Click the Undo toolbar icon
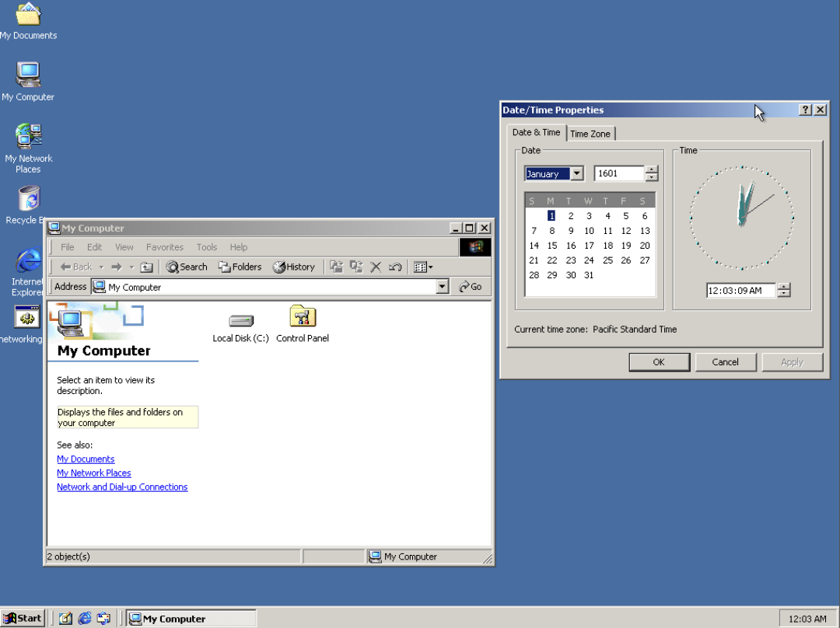840x628 pixels. tap(395, 267)
